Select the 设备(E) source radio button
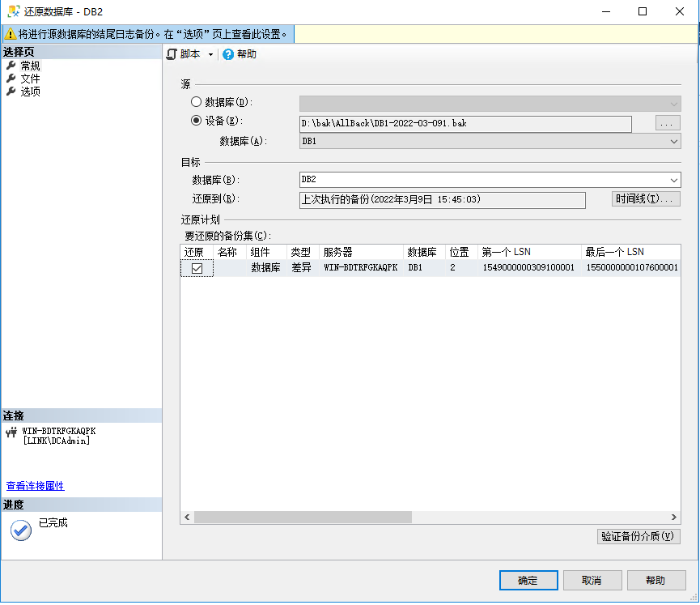This screenshot has height=605, width=700. [x=196, y=121]
